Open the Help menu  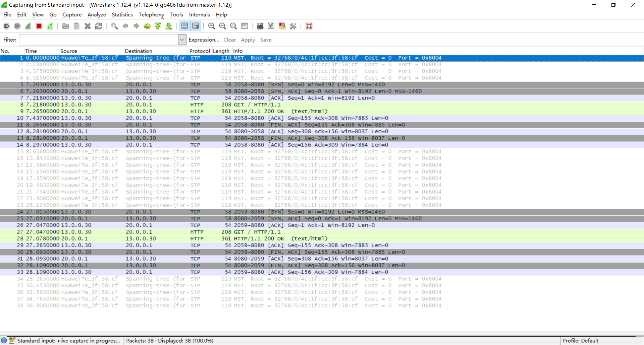tap(221, 15)
